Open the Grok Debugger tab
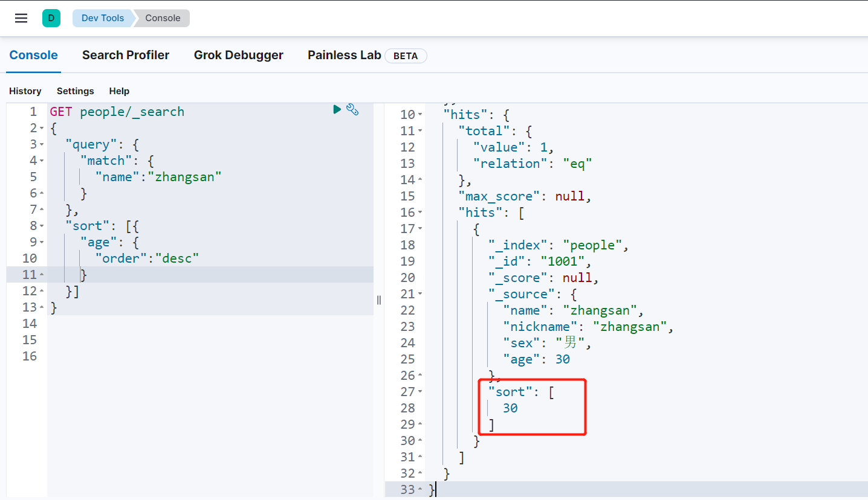Image resolution: width=868 pixels, height=500 pixels. 238,55
